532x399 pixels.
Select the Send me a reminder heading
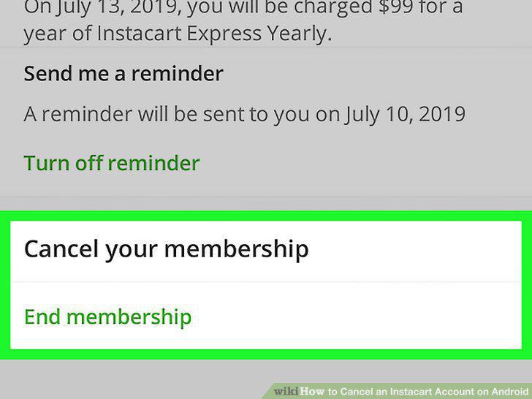123,73
